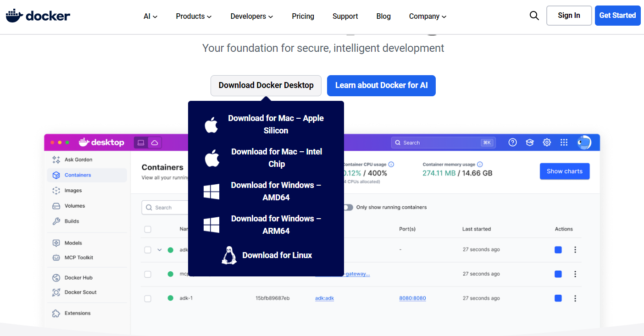
Task: Click the Apple icon for Apple Silicon download
Action: coord(211,125)
